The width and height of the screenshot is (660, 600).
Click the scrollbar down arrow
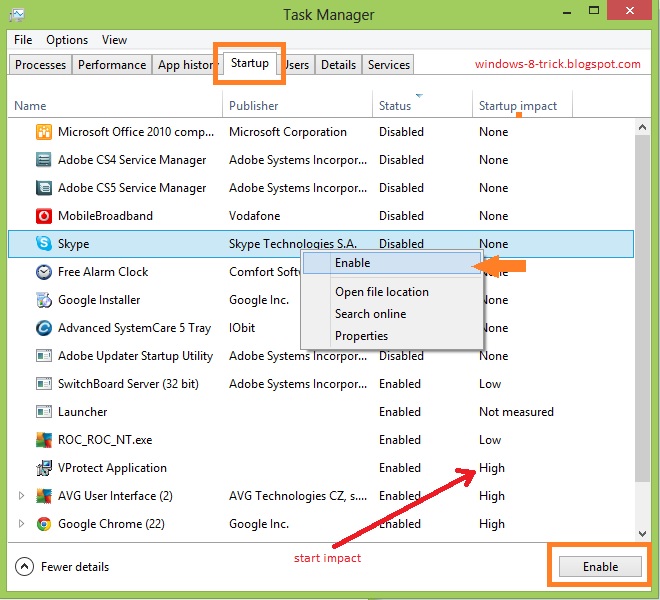[x=642, y=533]
